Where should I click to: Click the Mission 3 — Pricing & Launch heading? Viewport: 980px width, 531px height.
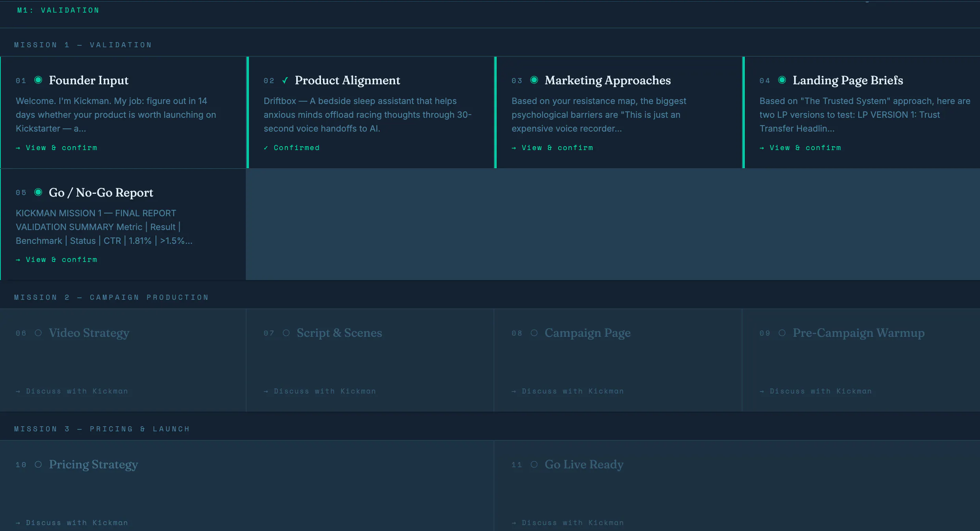[102, 429]
